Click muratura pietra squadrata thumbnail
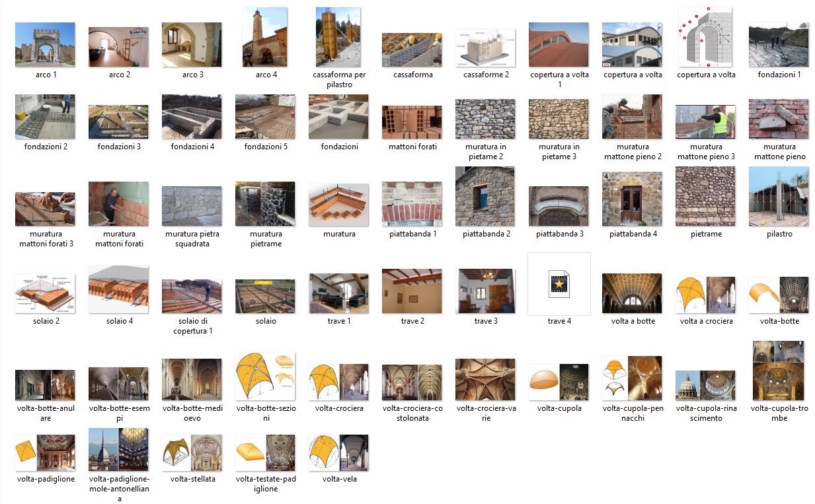 (x=192, y=206)
